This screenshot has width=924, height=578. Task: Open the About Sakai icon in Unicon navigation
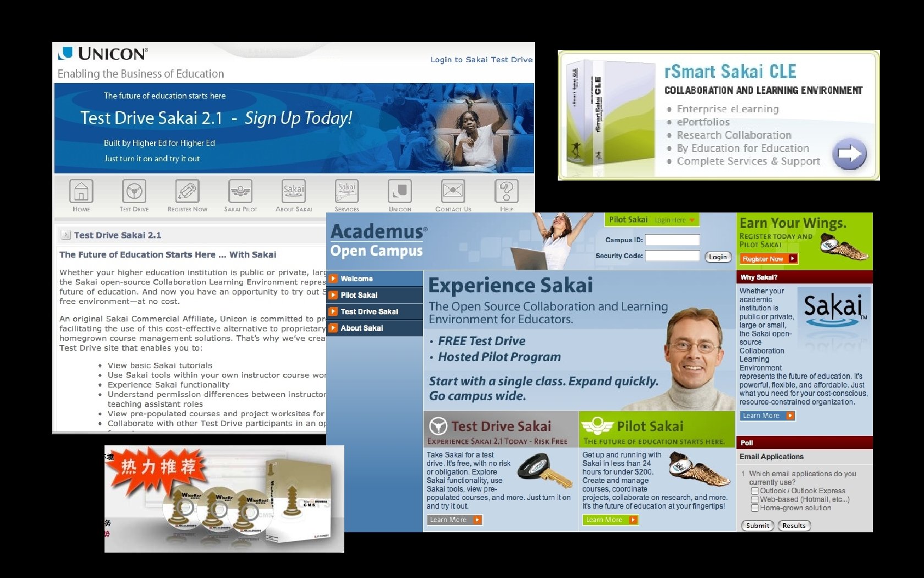pyautogui.click(x=294, y=191)
